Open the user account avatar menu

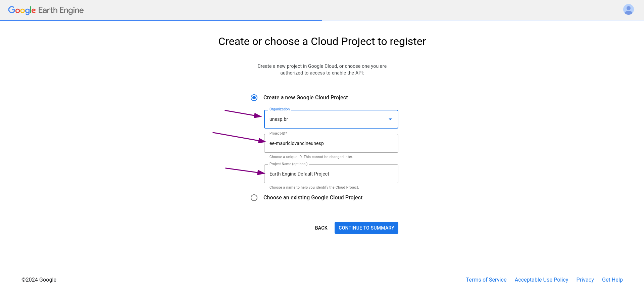tap(628, 9)
